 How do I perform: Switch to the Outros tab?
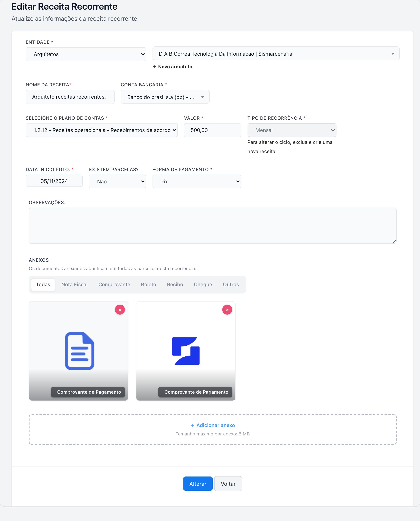tap(231, 285)
